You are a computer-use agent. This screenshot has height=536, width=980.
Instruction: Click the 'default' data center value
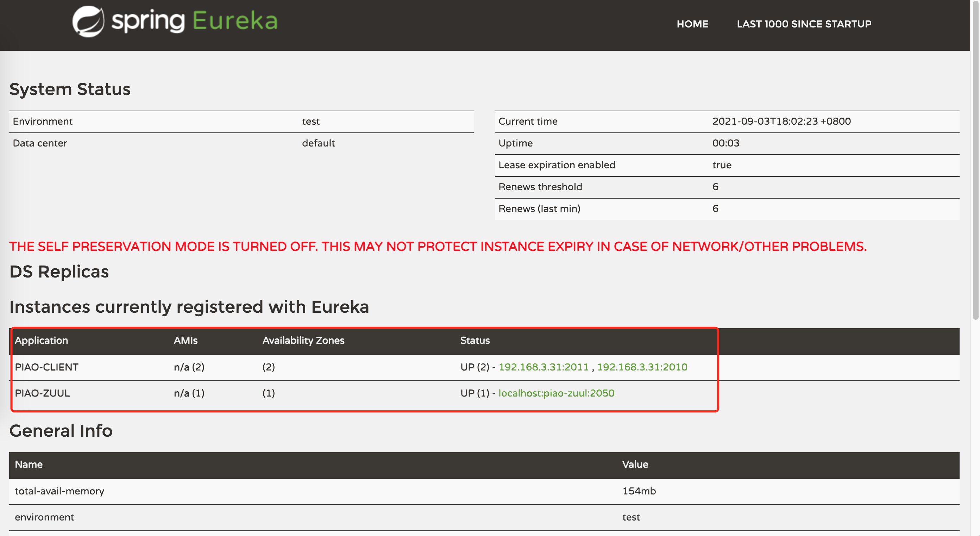pos(319,143)
